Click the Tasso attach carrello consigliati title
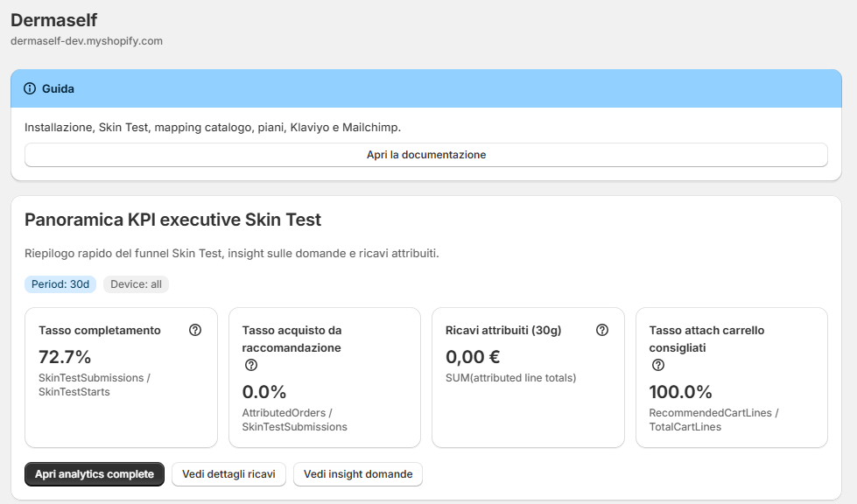The height and width of the screenshot is (504, 857). [x=706, y=339]
